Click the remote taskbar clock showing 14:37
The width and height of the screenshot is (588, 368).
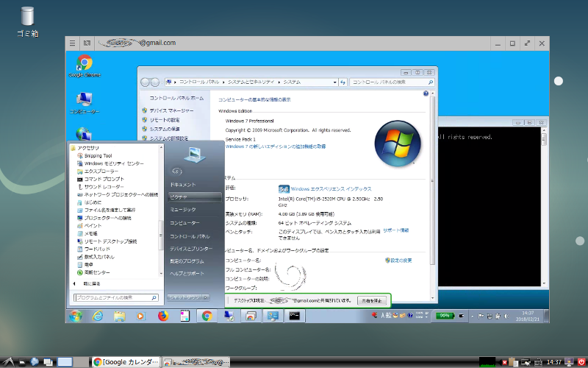click(527, 316)
